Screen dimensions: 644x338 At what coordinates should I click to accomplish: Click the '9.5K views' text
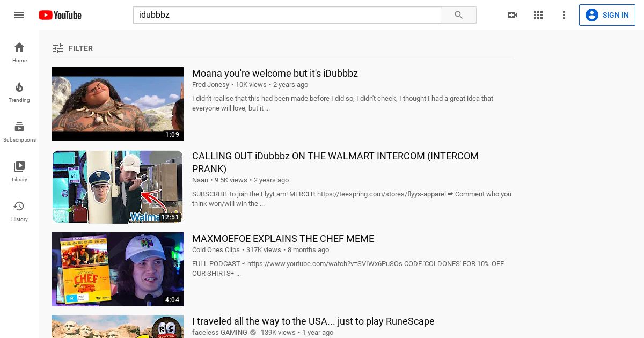pyautogui.click(x=231, y=180)
